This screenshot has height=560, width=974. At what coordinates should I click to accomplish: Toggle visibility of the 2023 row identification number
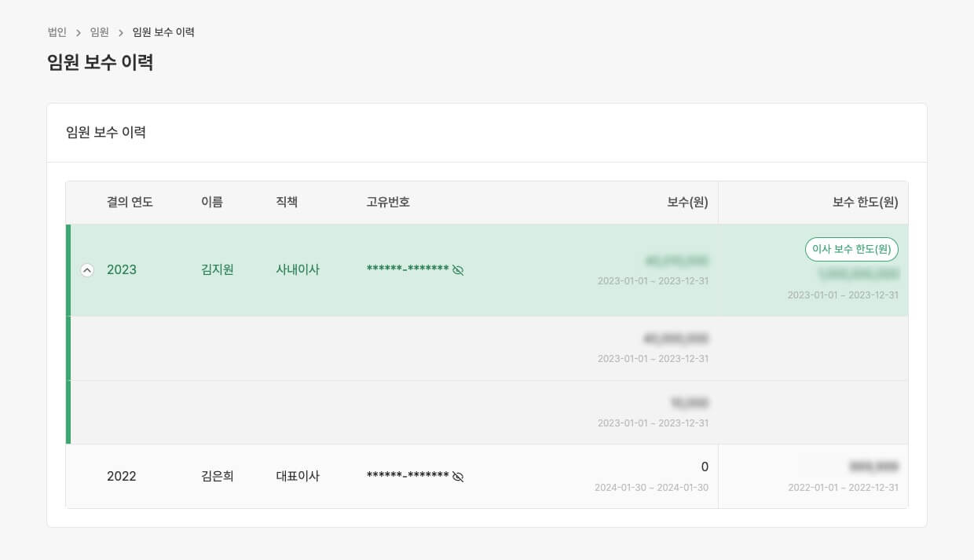pos(458,269)
